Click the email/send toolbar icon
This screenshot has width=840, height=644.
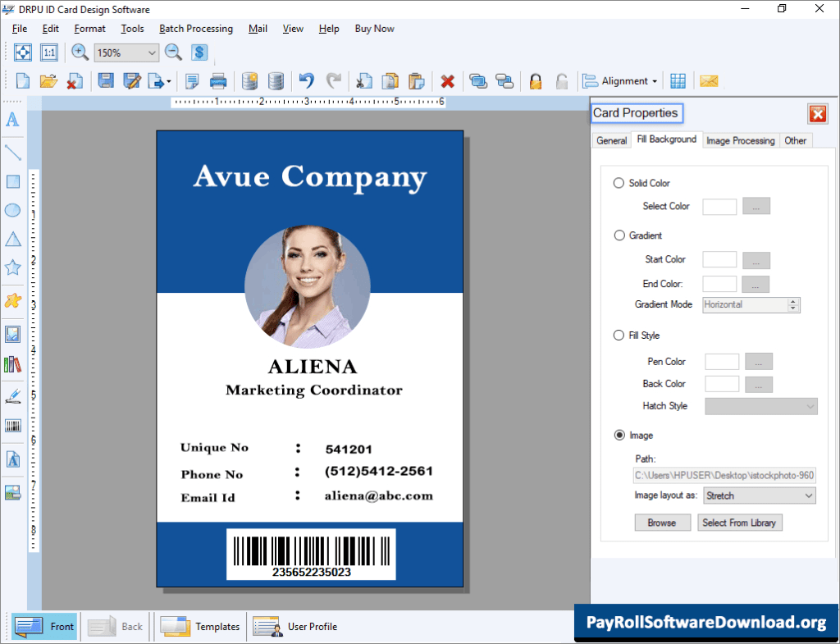point(710,80)
